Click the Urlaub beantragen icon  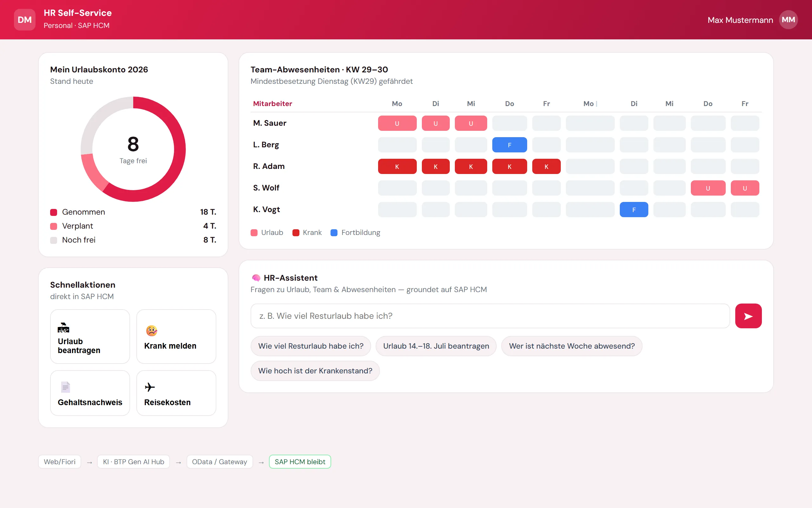63,328
